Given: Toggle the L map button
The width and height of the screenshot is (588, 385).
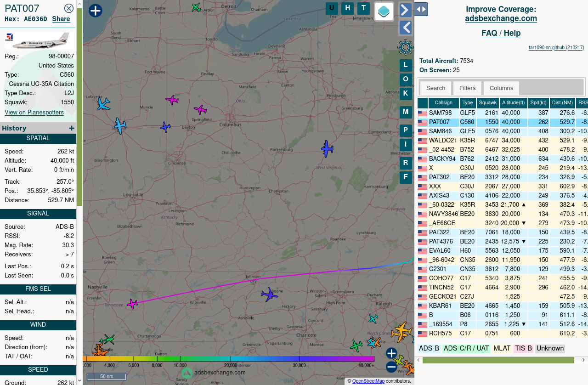Looking at the screenshot, I should (406, 65).
